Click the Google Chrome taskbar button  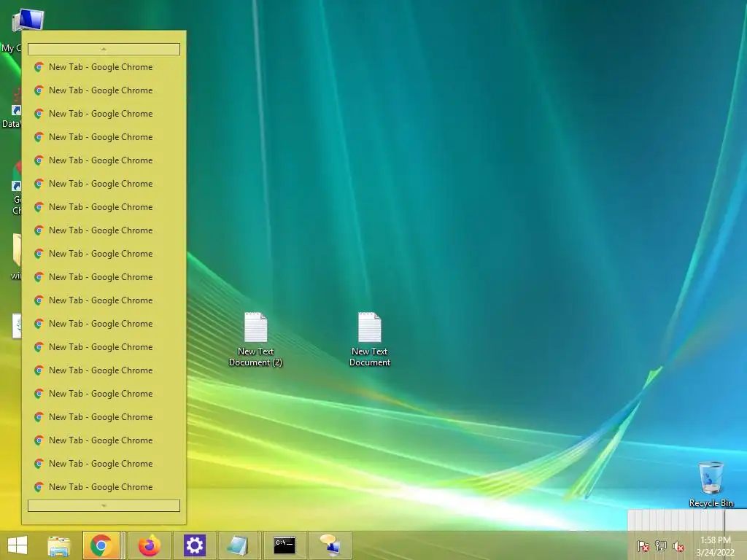pos(101,545)
